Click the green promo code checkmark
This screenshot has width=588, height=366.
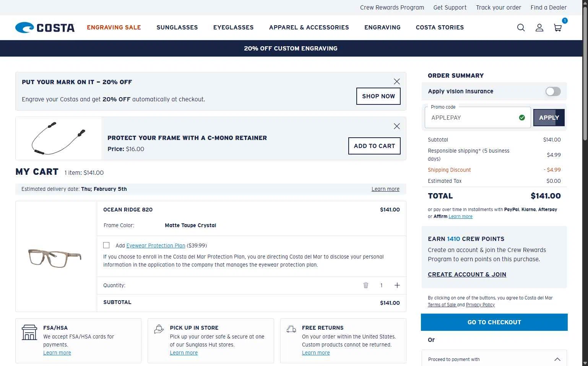pyautogui.click(x=522, y=117)
